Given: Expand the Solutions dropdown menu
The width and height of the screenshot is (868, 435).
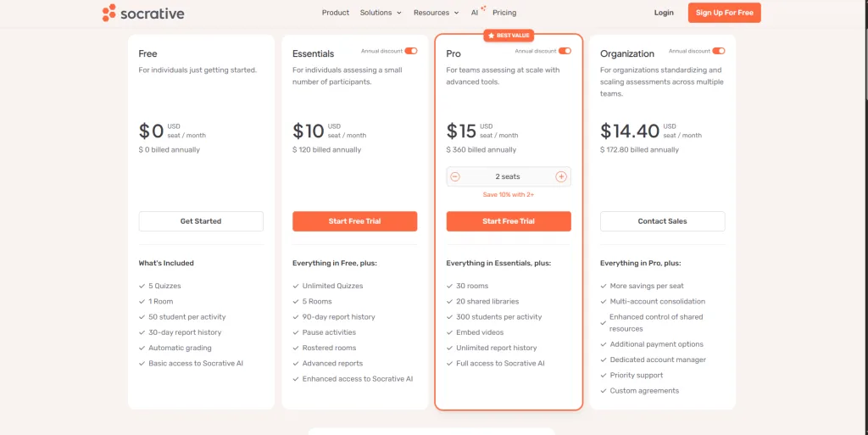Looking at the screenshot, I should pyautogui.click(x=381, y=13).
